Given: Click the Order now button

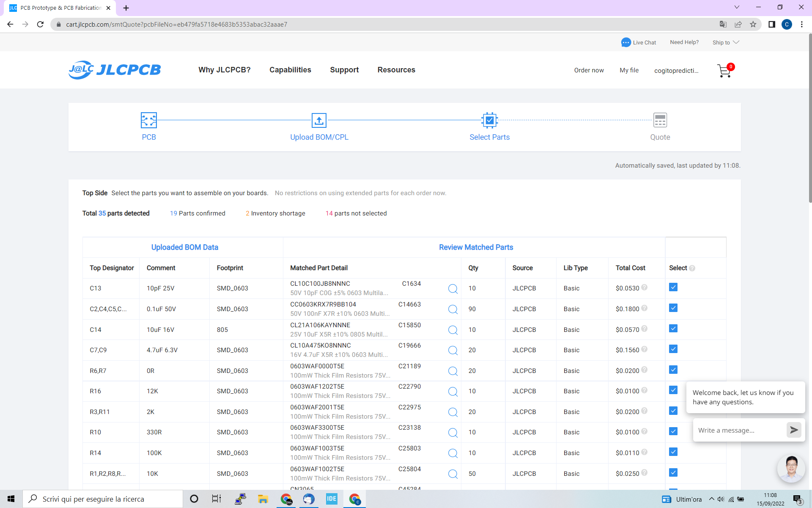Looking at the screenshot, I should (589, 70).
